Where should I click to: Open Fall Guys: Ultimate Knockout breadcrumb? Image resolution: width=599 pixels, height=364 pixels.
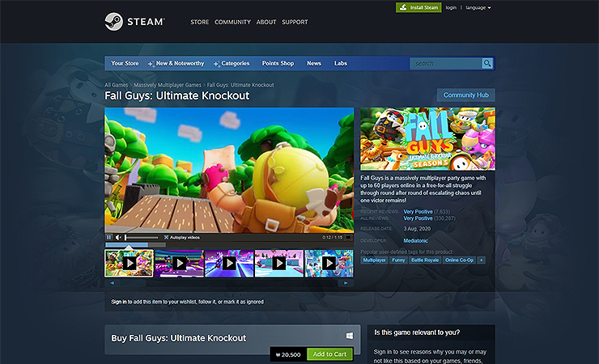tap(240, 85)
